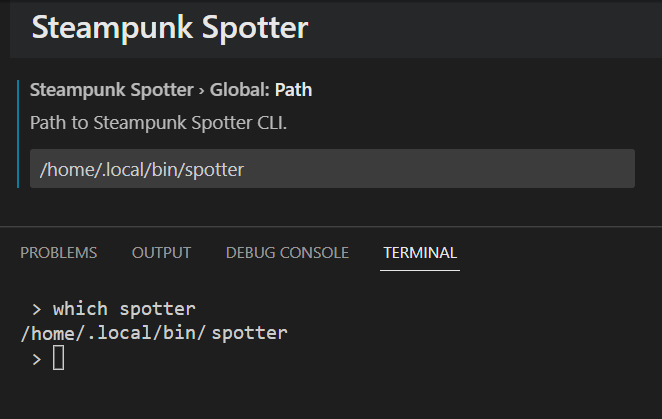This screenshot has width=662, height=419.
Task: Click "Steampunk Spotter ›" prefix of setting title
Action: tap(117, 90)
